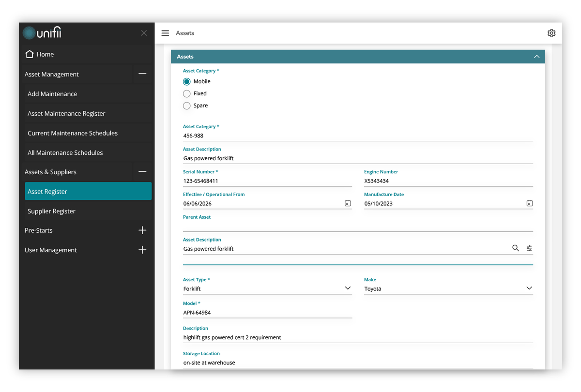Expand the User Management section

[142, 250]
